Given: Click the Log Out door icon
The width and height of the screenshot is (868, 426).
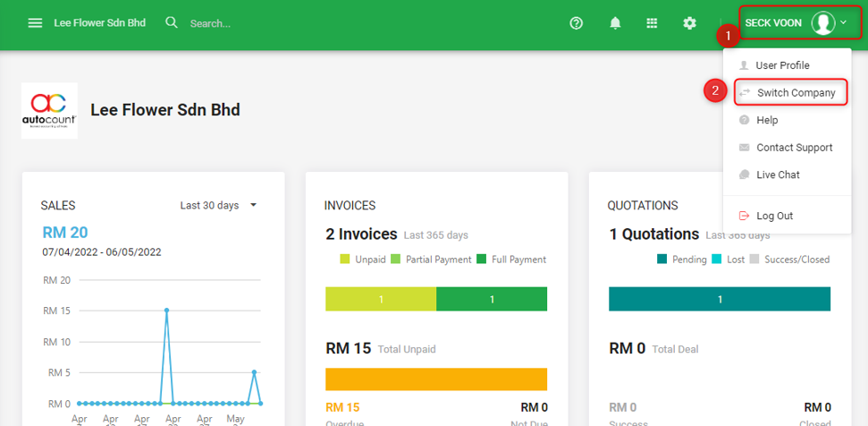Looking at the screenshot, I should click(x=745, y=216).
